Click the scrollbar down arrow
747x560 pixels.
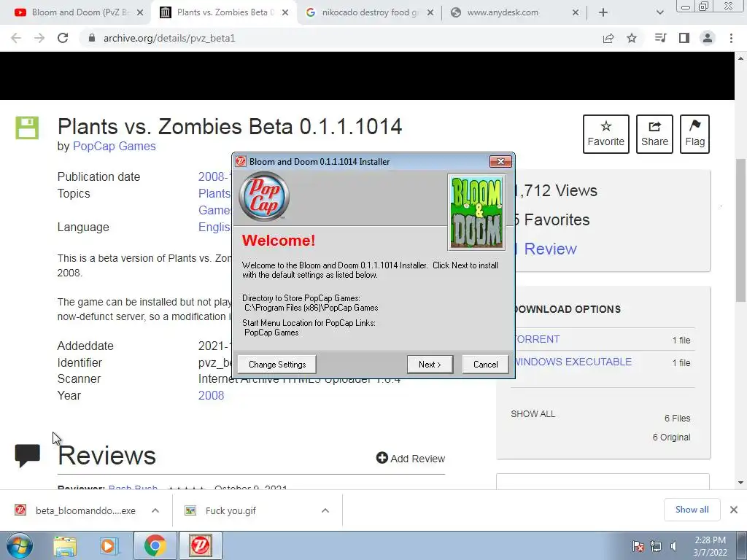pyautogui.click(x=740, y=483)
